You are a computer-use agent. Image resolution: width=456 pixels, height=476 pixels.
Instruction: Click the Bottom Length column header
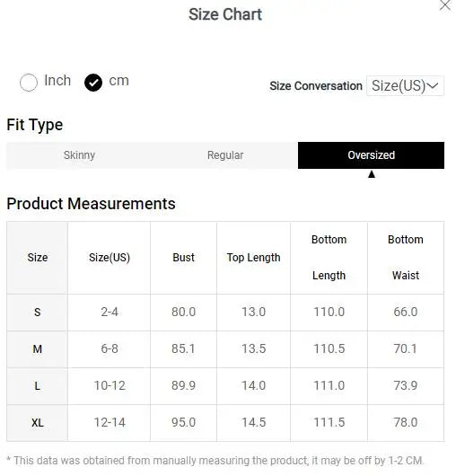[x=329, y=258]
